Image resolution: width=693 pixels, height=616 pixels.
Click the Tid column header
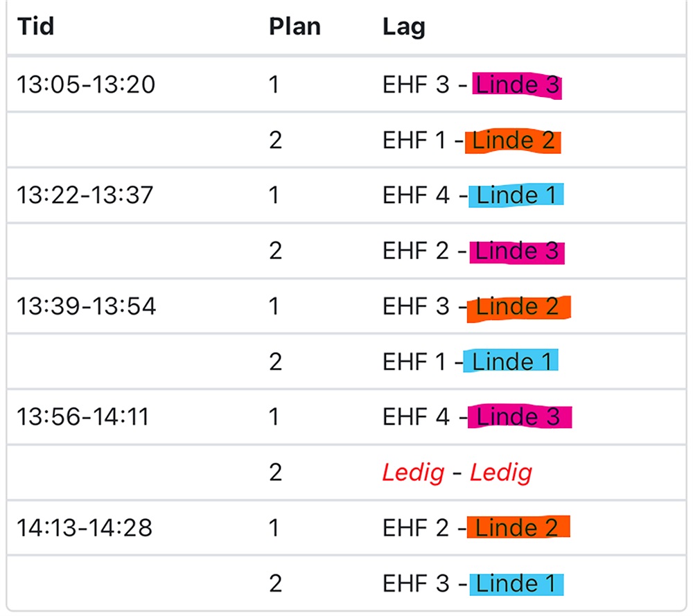[x=35, y=26]
